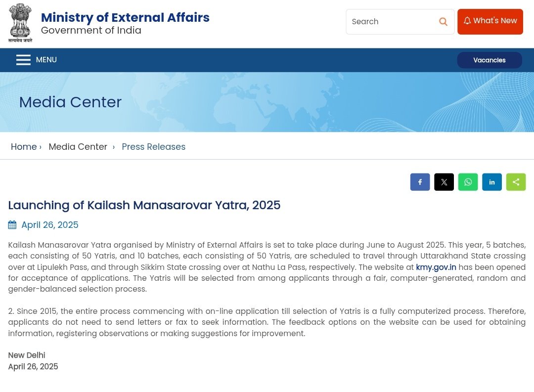534x392 pixels.
Task: Click the bell icon on What's New
Action: tap(467, 21)
